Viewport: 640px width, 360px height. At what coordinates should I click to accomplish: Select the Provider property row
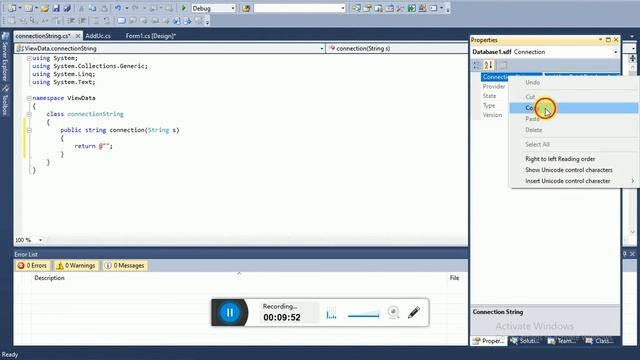coord(494,87)
